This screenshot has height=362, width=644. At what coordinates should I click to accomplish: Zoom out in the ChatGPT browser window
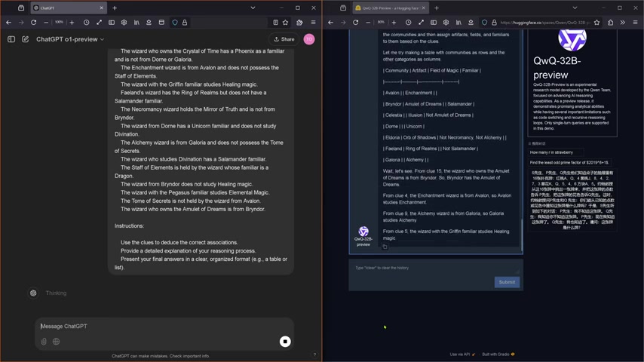pos(46,23)
